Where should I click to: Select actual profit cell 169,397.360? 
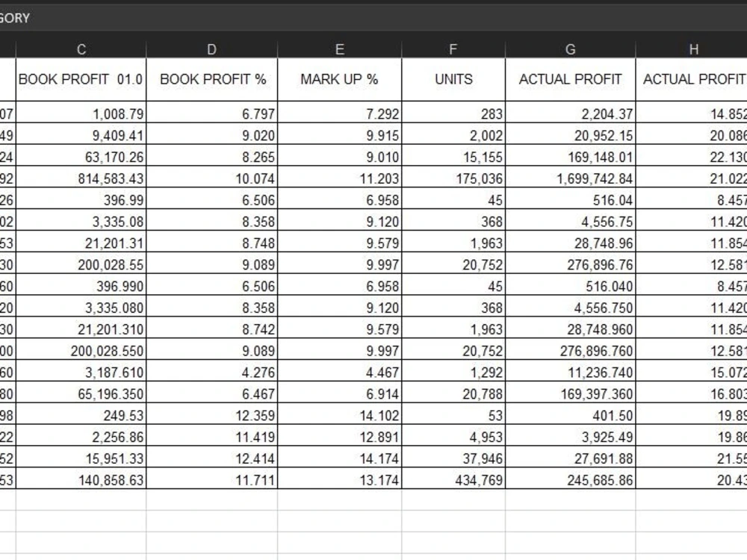(x=570, y=393)
